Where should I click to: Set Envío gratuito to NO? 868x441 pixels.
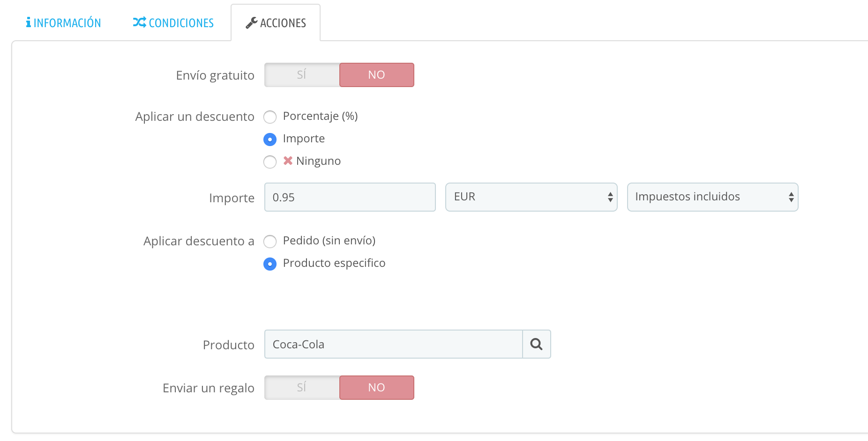click(x=376, y=75)
